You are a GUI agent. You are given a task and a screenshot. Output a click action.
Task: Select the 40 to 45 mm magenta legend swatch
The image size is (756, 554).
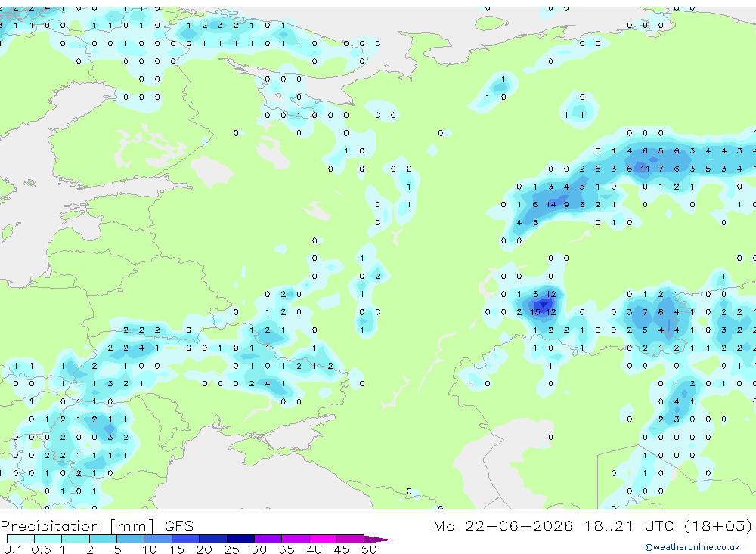coord(323,539)
